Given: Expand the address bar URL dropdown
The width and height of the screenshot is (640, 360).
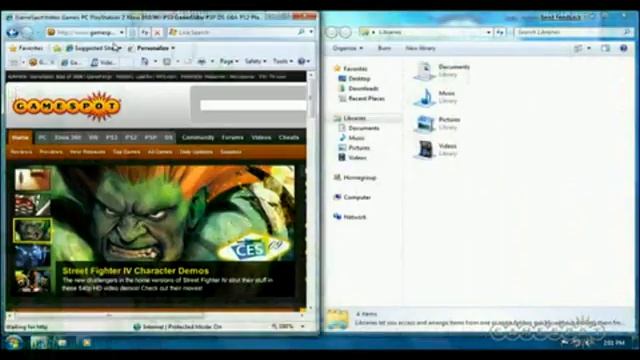Looking at the screenshot, I should click(122, 32).
